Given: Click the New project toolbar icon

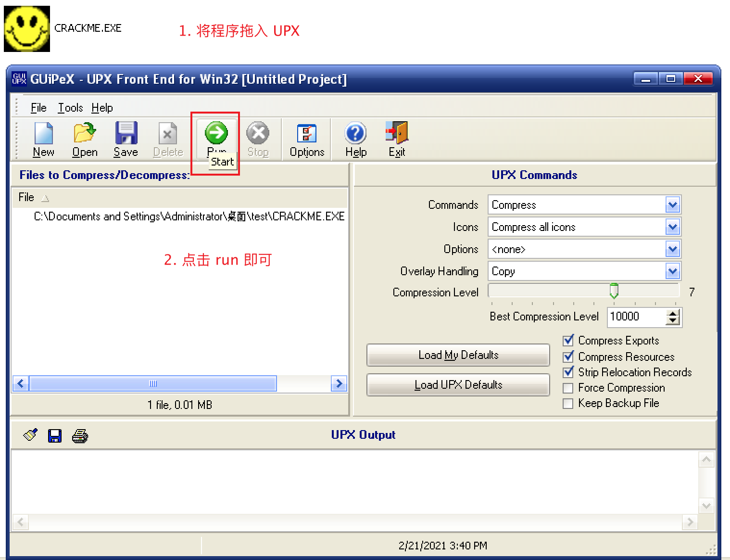Looking at the screenshot, I should point(43,134).
